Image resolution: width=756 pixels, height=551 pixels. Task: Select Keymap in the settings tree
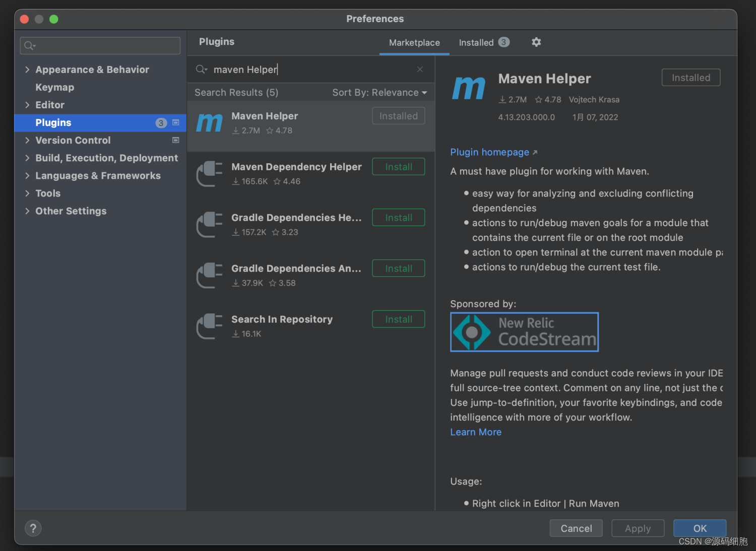(54, 87)
